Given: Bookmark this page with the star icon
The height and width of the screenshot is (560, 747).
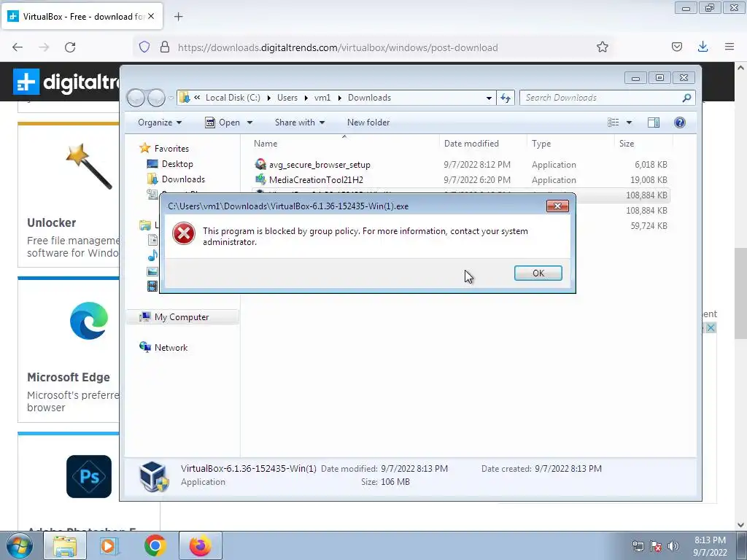Looking at the screenshot, I should [602, 47].
